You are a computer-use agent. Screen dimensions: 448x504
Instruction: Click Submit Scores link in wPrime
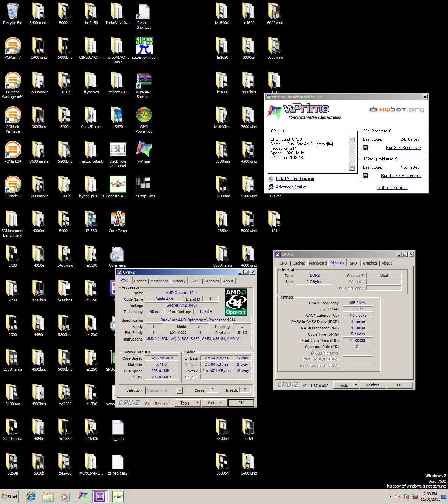(392, 187)
